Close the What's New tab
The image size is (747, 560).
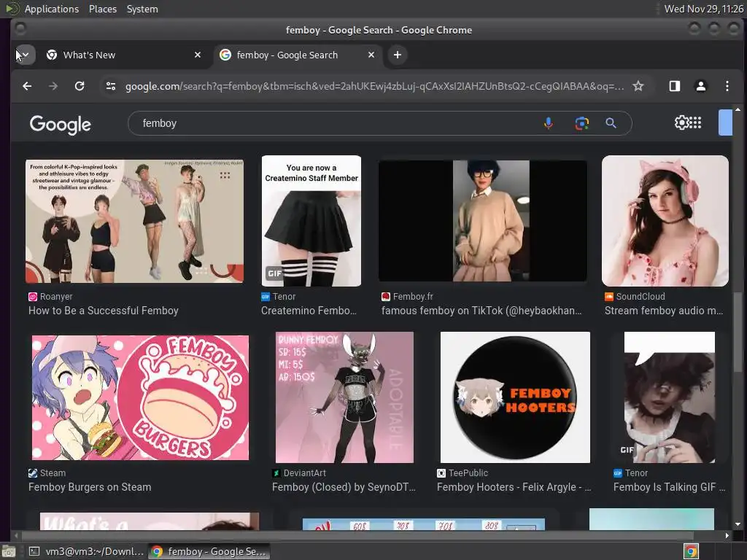198,55
